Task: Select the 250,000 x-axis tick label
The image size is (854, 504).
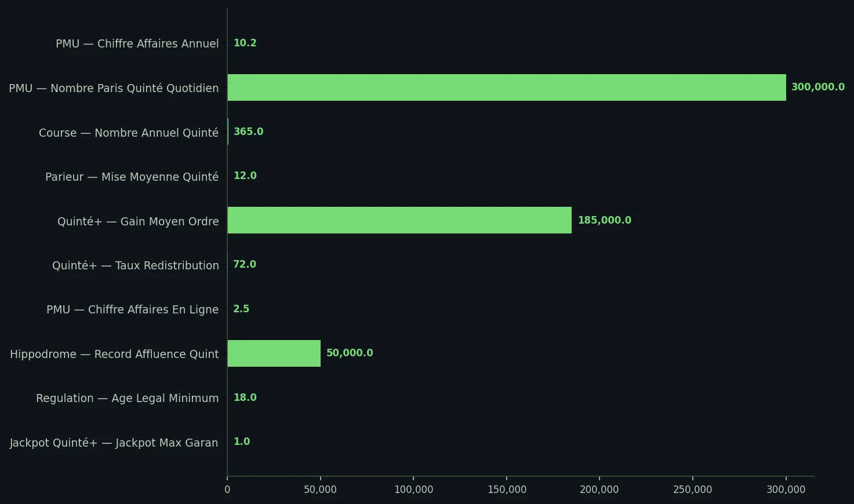Action: [x=693, y=490]
